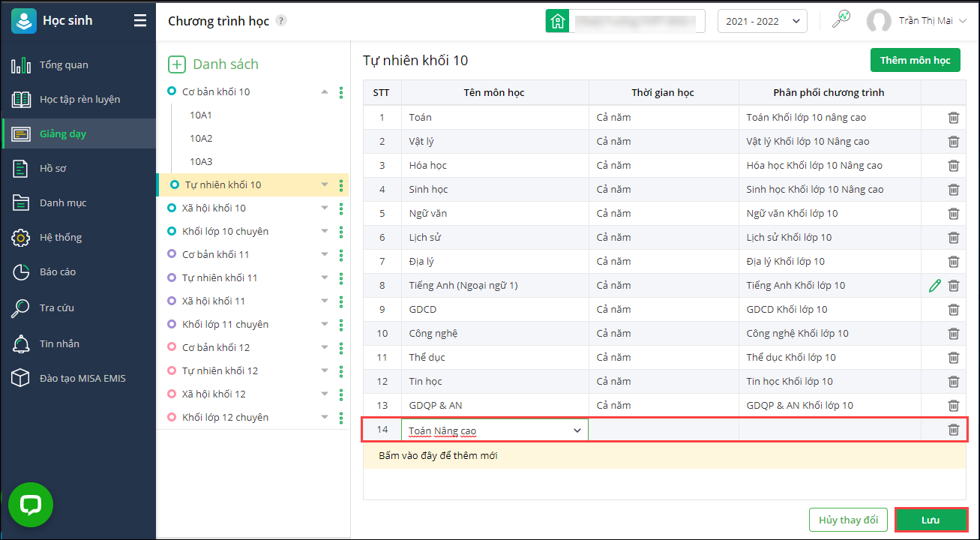The width and height of the screenshot is (980, 540).
Task: Select class 10A2 in the list
Action: point(201,139)
